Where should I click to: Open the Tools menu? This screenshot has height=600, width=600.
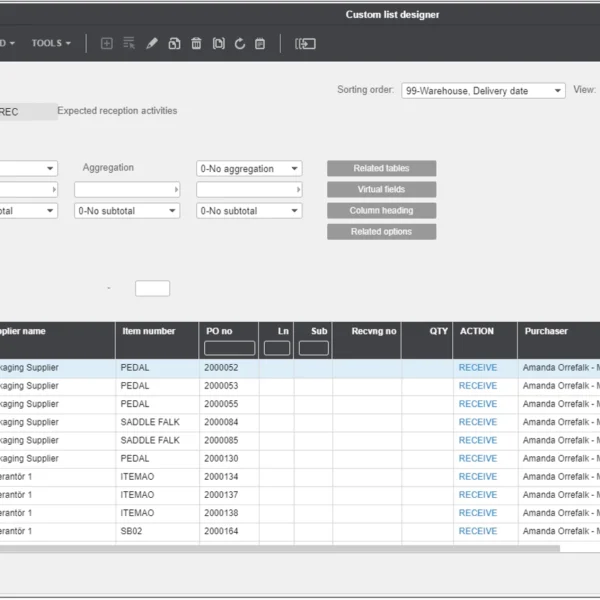[50, 43]
